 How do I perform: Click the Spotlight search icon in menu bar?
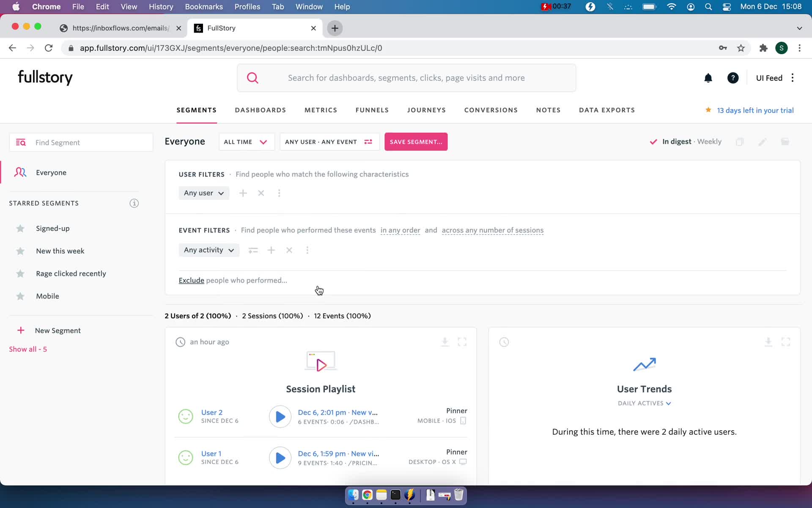pyautogui.click(x=708, y=7)
